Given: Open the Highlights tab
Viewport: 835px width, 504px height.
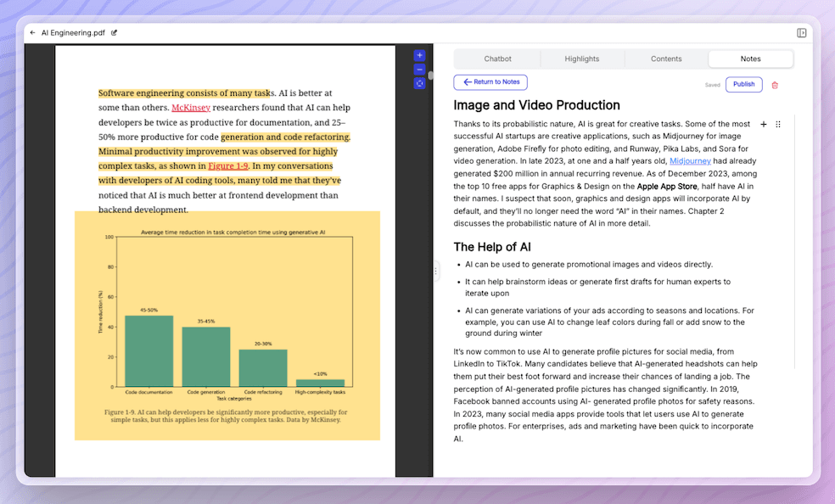Looking at the screenshot, I should pyautogui.click(x=581, y=59).
